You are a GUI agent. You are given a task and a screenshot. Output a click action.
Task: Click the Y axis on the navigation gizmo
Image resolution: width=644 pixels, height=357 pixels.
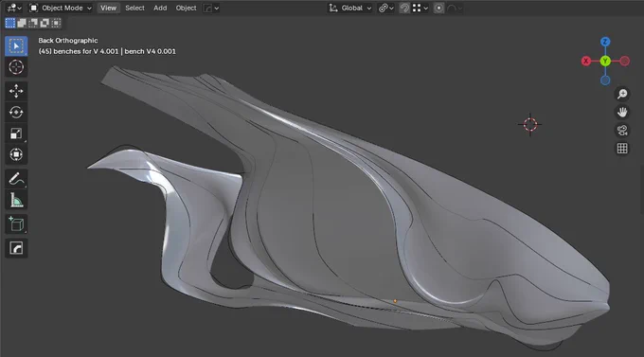(605, 62)
